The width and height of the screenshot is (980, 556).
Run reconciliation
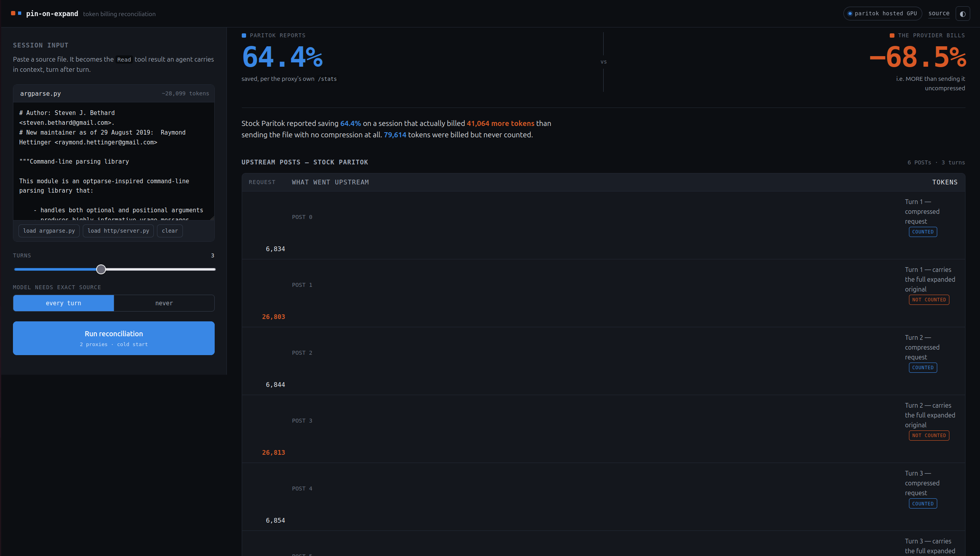[114, 338]
